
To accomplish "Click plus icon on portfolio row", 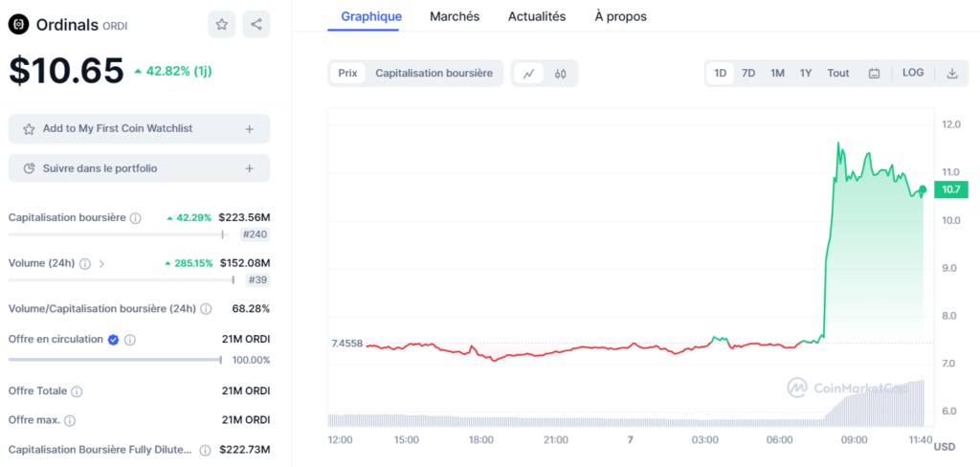I will (250, 168).
